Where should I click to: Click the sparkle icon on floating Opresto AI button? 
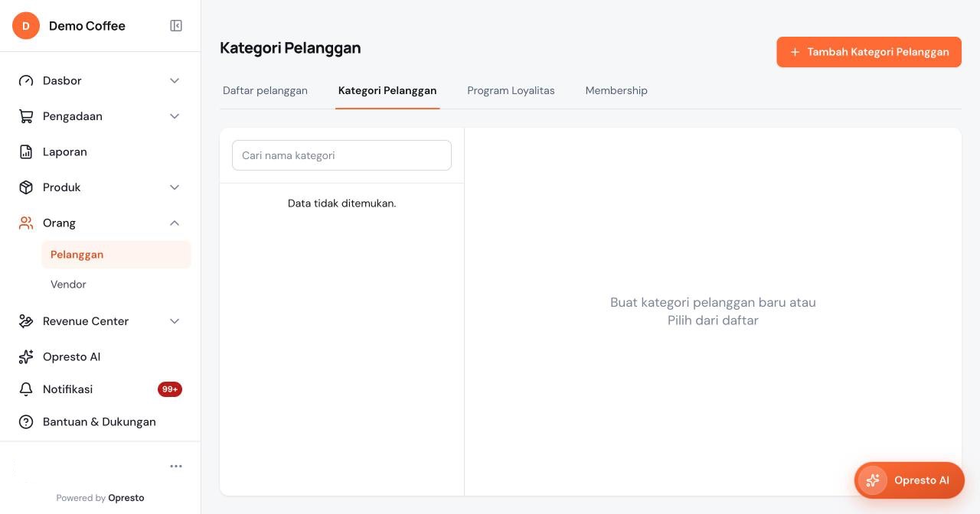(873, 480)
